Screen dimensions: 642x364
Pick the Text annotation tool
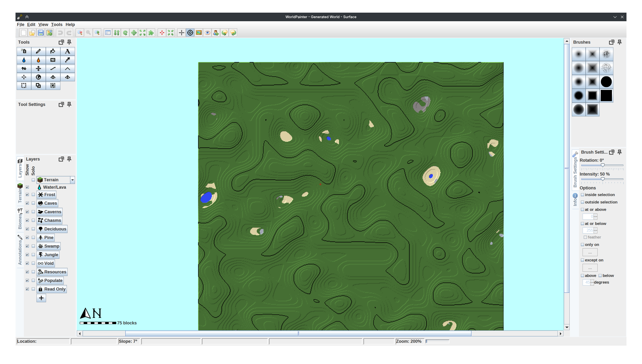[x=67, y=51]
